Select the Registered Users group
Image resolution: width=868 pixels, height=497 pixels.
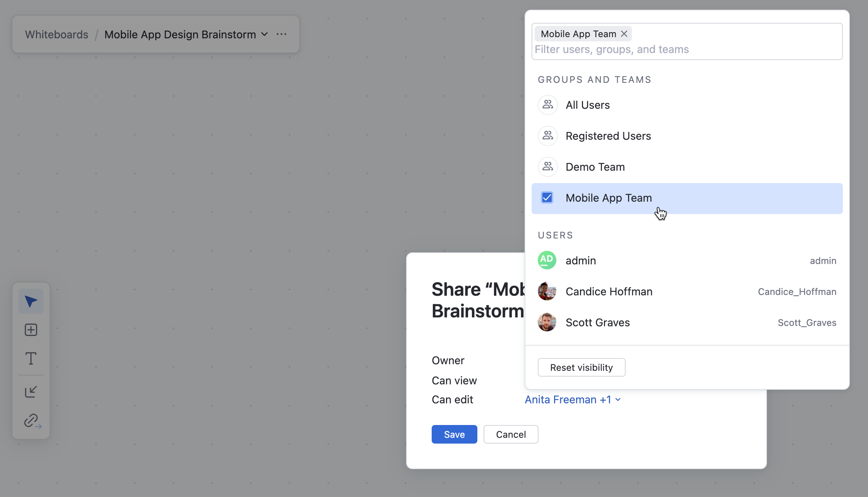click(x=608, y=136)
